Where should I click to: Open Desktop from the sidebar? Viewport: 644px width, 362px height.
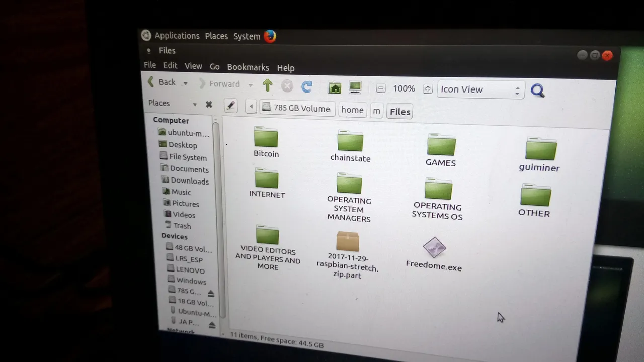pyautogui.click(x=178, y=145)
